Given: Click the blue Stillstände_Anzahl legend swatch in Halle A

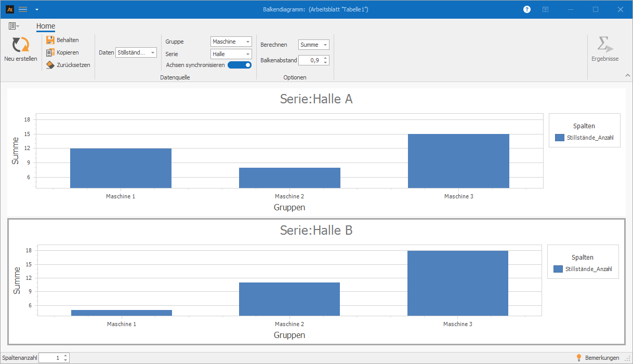Looking at the screenshot, I should (560, 138).
